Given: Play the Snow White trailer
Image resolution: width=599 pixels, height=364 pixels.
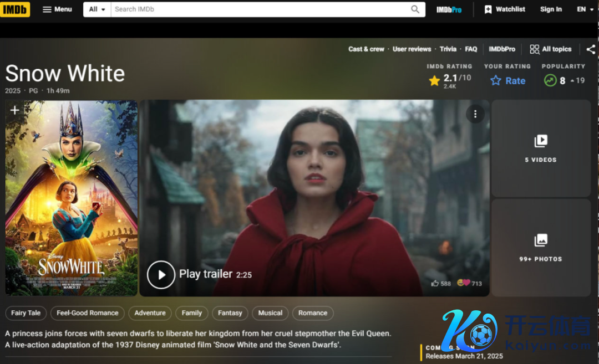Looking at the screenshot, I should (x=161, y=275).
